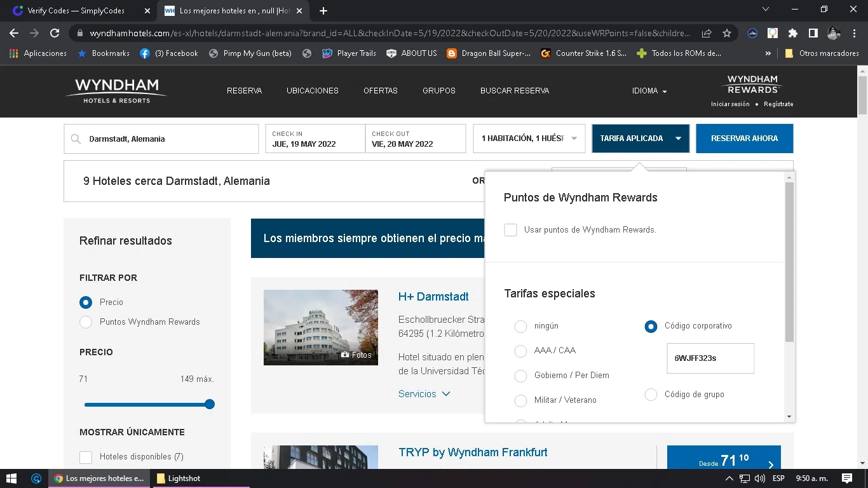Open the Todos los ROMs bookmark
This screenshot has height=488, width=868.
679,53
